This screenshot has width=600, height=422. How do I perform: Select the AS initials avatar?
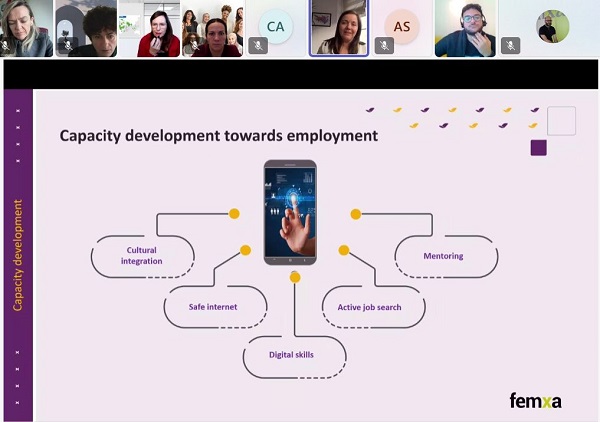coord(402,27)
